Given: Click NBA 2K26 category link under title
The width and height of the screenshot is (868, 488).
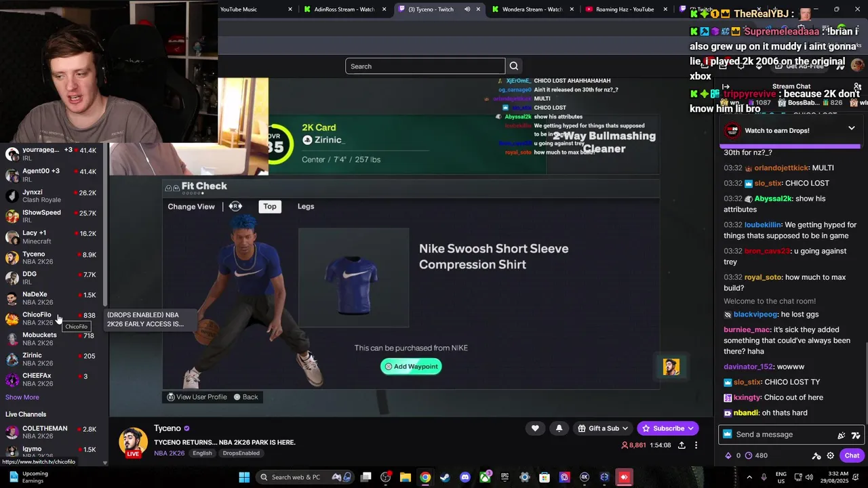Looking at the screenshot, I should pyautogui.click(x=169, y=453).
